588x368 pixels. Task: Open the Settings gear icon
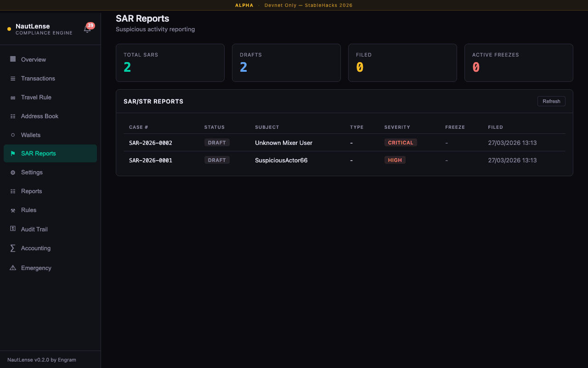click(12, 172)
